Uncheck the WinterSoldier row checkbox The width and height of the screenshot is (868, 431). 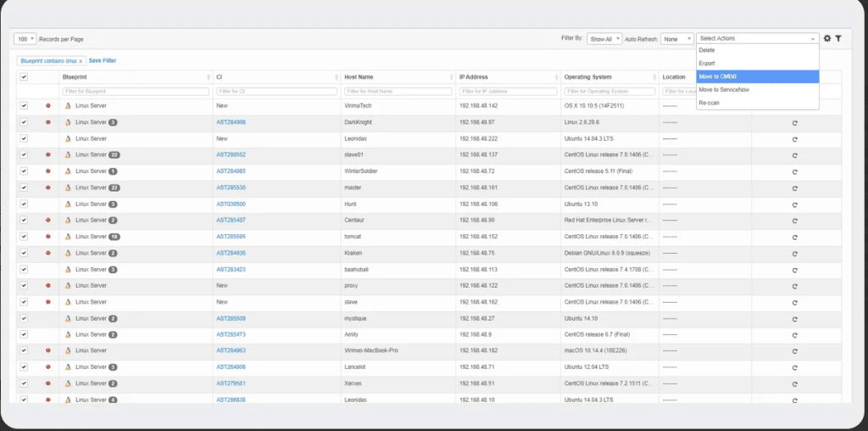click(x=24, y=171)
